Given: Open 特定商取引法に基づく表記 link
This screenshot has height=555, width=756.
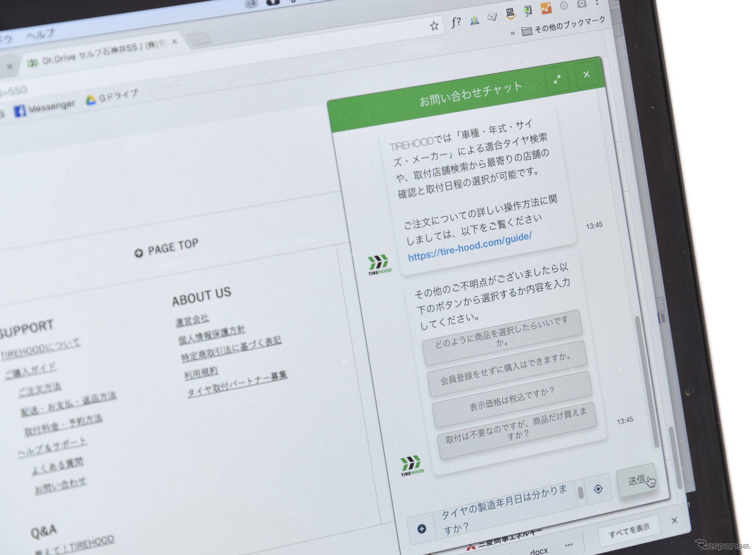Looking at the screenshot, I should coord(231,349).
